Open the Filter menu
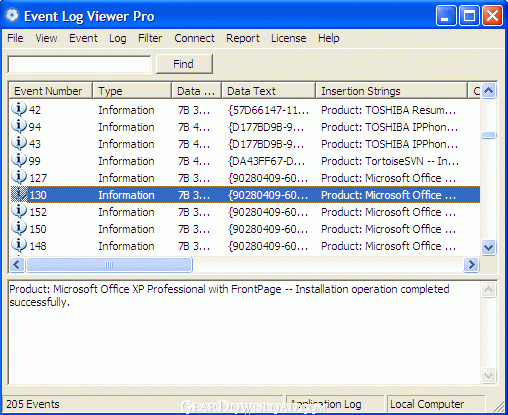 point(150,38)
